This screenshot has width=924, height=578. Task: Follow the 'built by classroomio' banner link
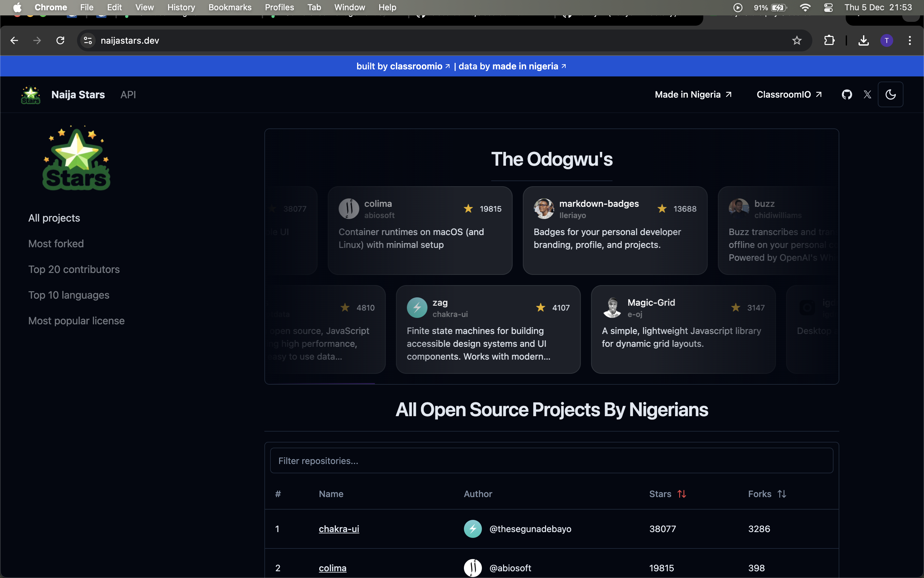pos(403,66)
